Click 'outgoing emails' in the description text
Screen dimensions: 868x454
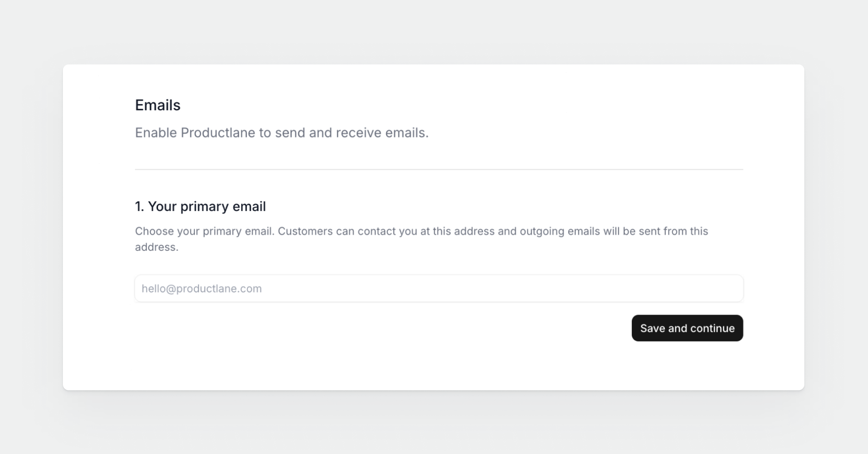(x=559, y=231)
